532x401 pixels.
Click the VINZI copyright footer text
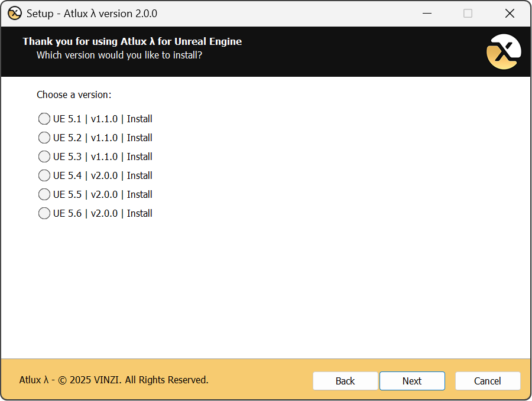coord(113,380)
